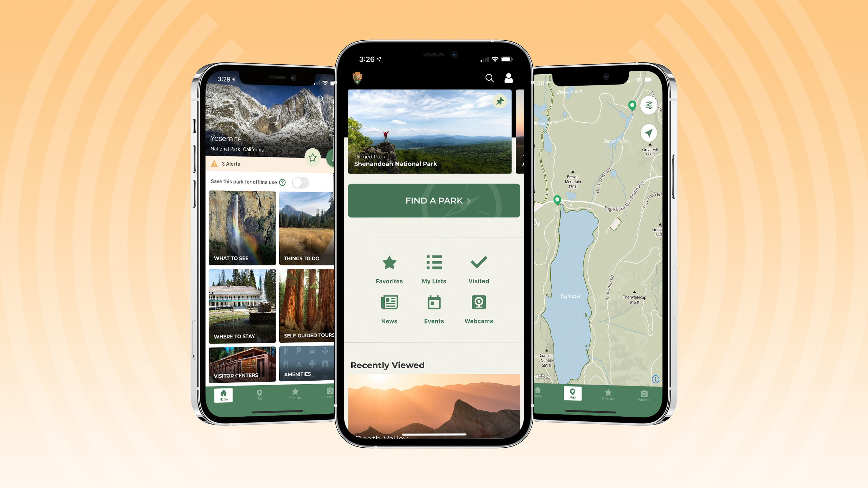Tap FIND A PARK button

pos(433,200)
